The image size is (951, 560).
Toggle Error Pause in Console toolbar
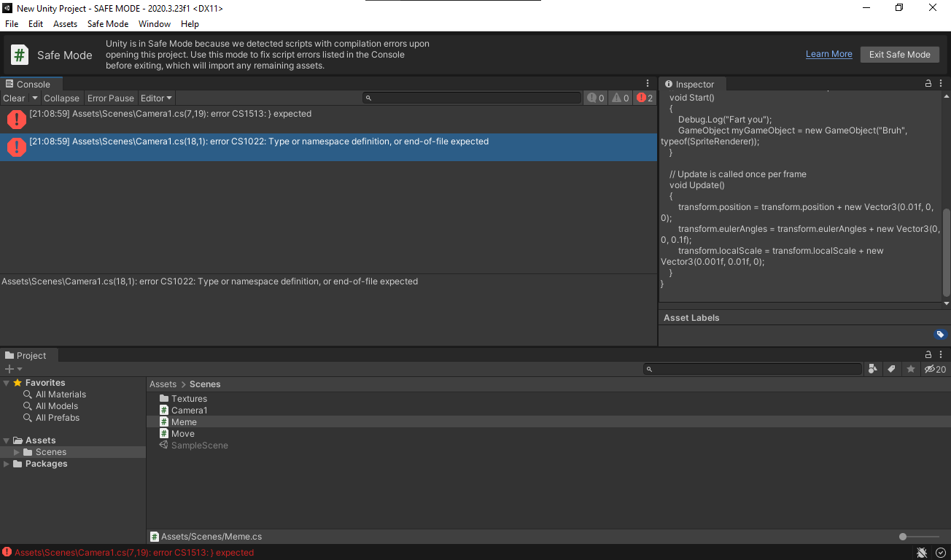111,98
